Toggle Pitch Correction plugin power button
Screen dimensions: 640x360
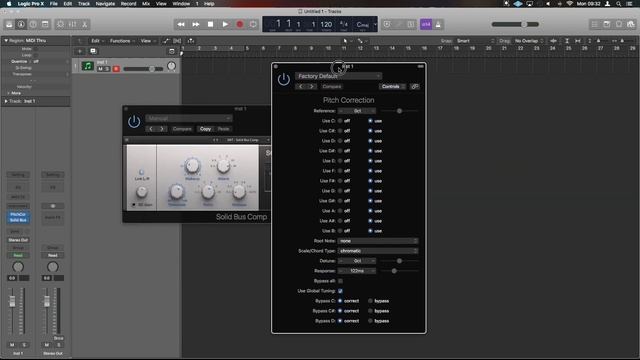284,80
